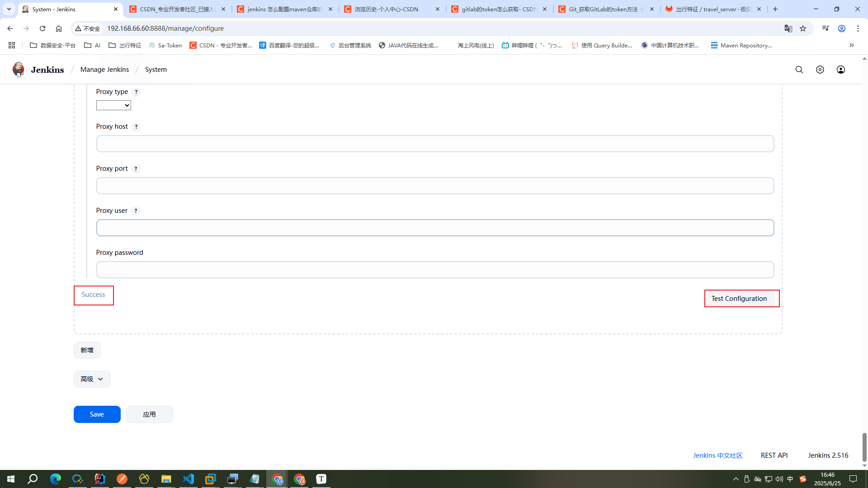Screen dimensions: 868x488
Task: Bookmark this page with star icon
Action: pyautogui.click(x=803, y=28)
